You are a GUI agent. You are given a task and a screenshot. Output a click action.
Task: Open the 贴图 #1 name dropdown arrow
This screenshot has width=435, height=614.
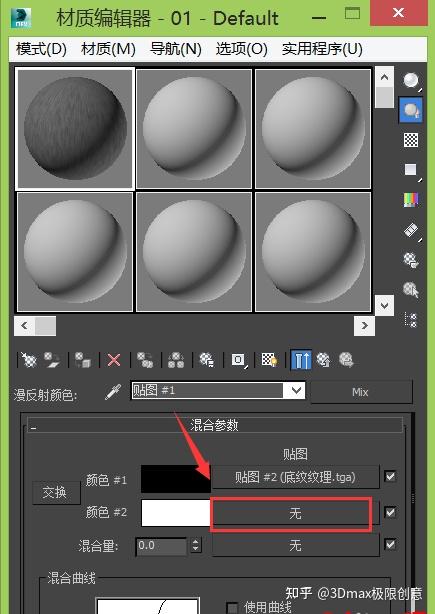coord(296,390)
